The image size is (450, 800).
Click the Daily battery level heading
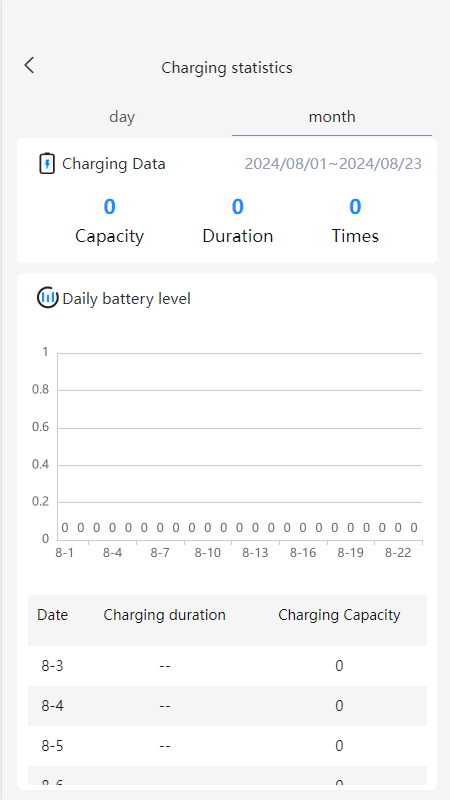[127, 298]
